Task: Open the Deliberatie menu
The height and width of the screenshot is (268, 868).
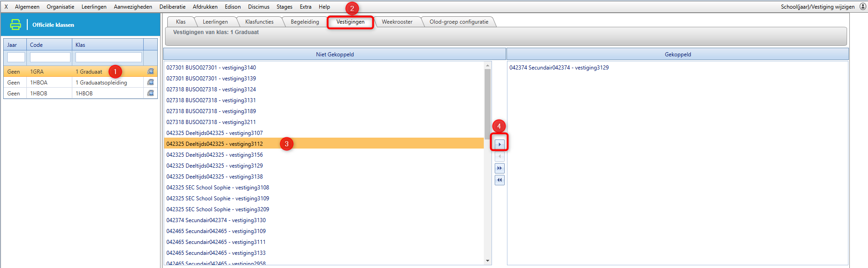Action: click(x=172, y=7)
